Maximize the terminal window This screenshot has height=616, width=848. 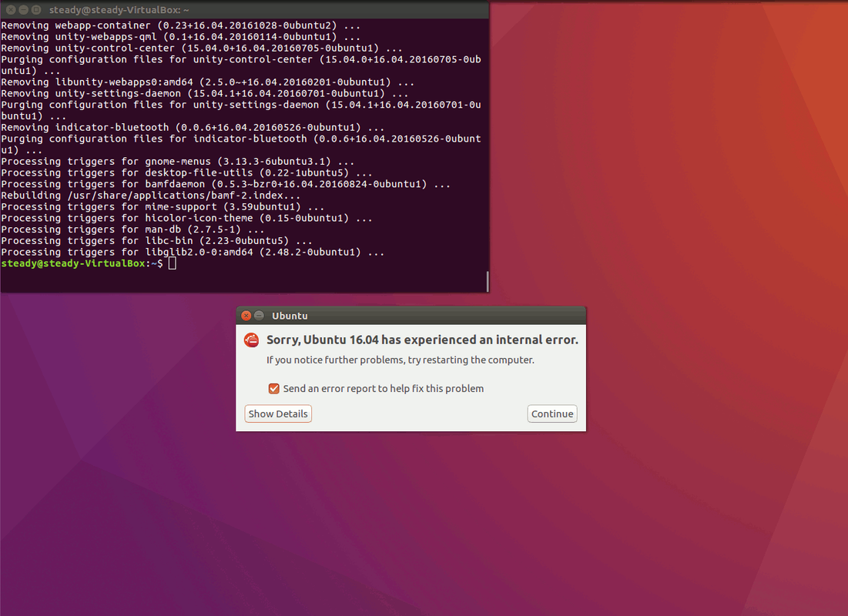[x=36, y=10]
